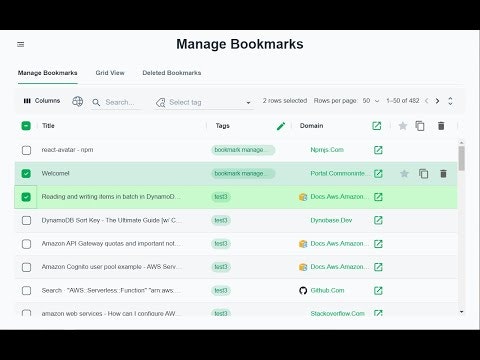Click test3 tag on DynamoDB Sort Key row
This screenshot has height=360, width=480.
(221, 220)
